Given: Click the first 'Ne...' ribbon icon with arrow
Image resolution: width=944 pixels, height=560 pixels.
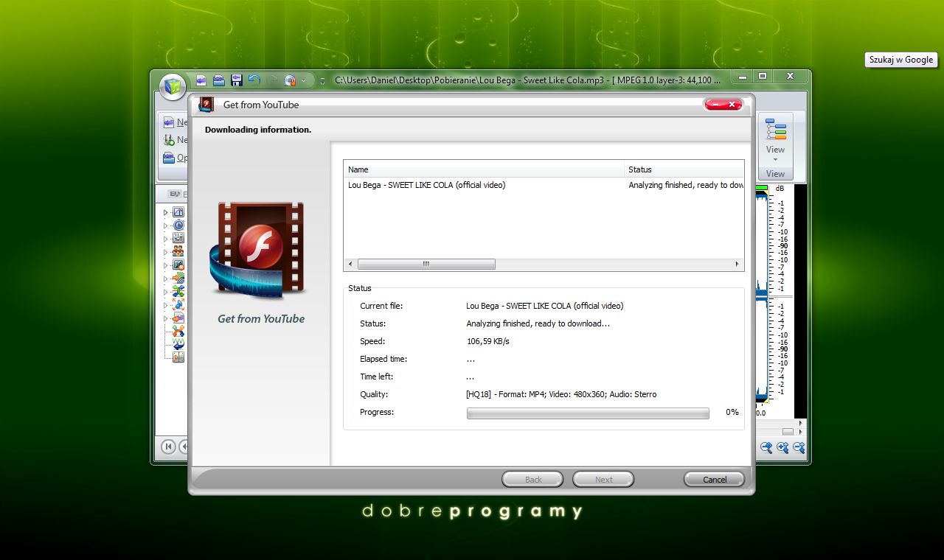Looking at the screenshot, I should (x=170, y=122).
